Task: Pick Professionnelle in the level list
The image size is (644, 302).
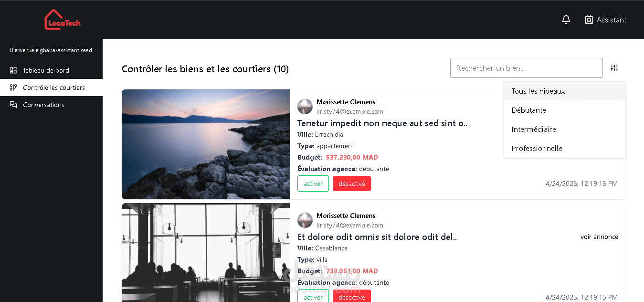Action: 565,148
